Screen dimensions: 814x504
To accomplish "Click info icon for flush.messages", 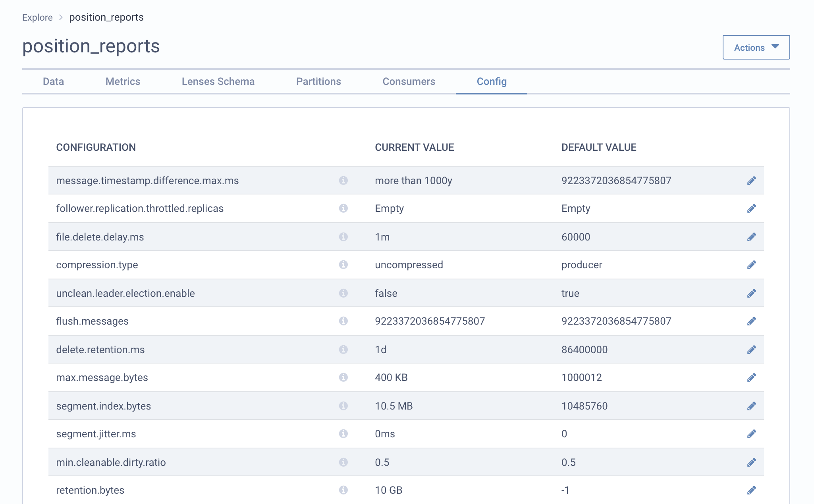I will pos(343,321).
